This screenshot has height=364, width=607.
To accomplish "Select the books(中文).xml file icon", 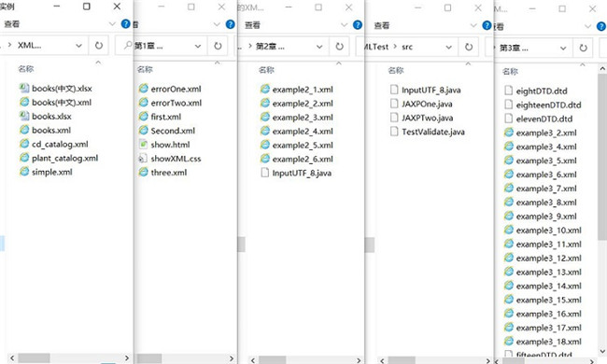I will tap(24, 102).
